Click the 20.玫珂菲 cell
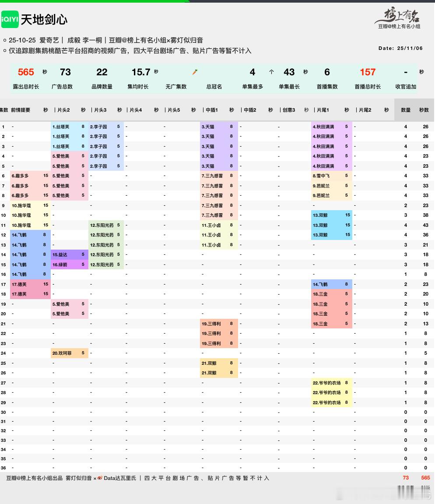The height and width of the screenshot is (504, 435). (70, 353)
